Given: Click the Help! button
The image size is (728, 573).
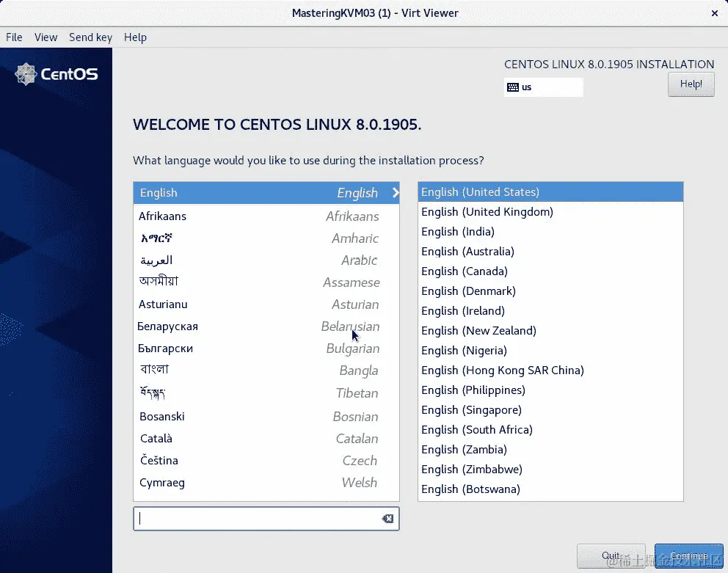Looking at the screenshot, I should [x=691, y=84].
